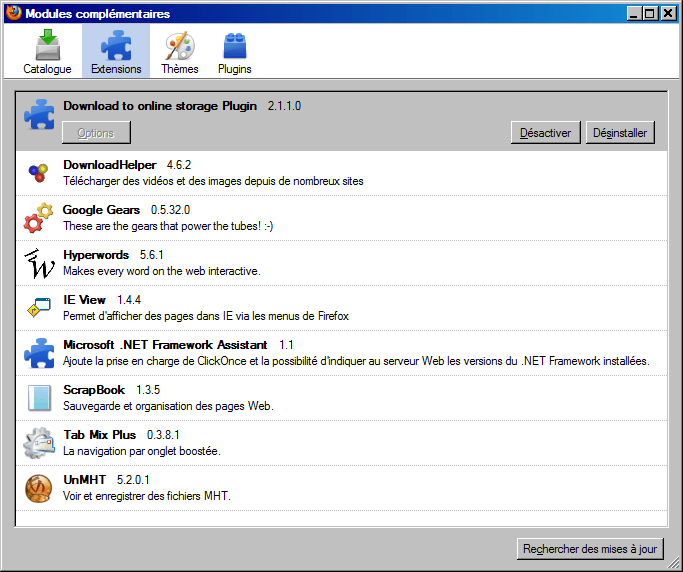This screenshot has height=572, width=683.
Task: Click 'La navigation par onglet boostée' description
Action: click(x=142, y=451)
